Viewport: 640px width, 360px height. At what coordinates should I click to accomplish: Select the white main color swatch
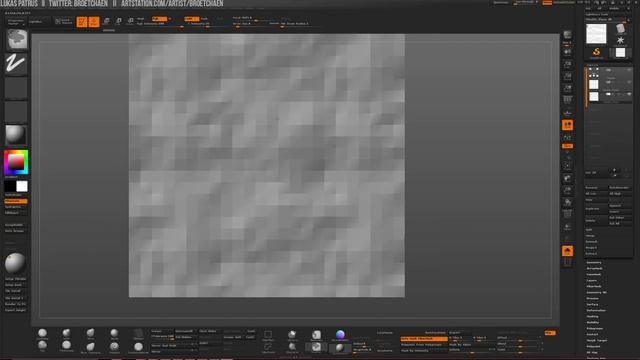point(22,187)
